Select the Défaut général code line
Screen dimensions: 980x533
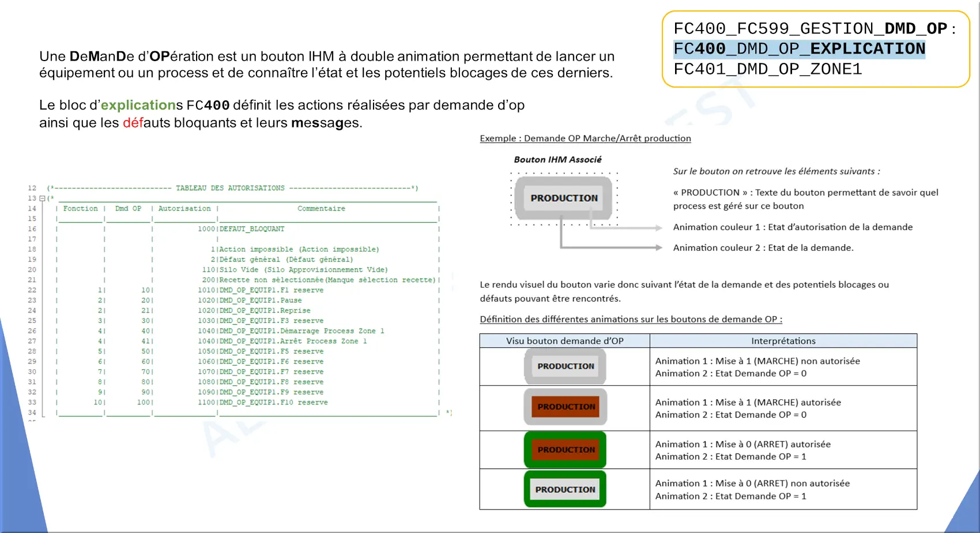pos(282,260)
